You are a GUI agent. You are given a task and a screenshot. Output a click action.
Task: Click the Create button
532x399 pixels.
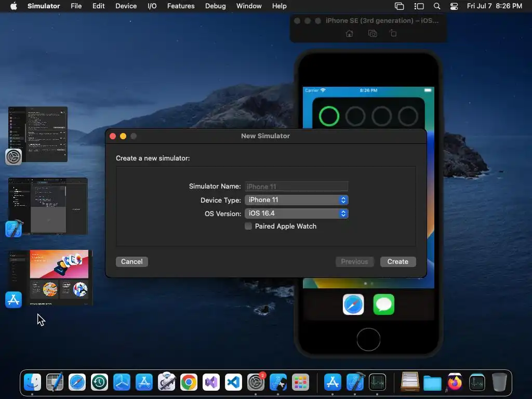click(x=397, y=262)
